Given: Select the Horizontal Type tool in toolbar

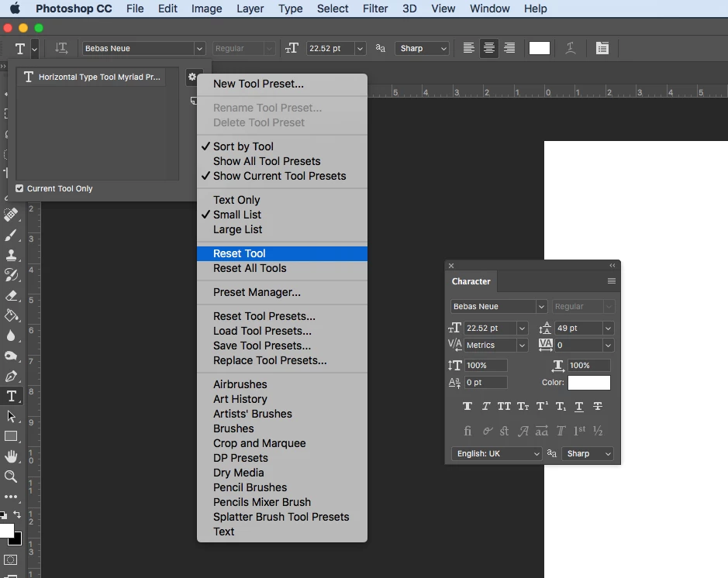Looking at the screenshot, I should (11, 396).
